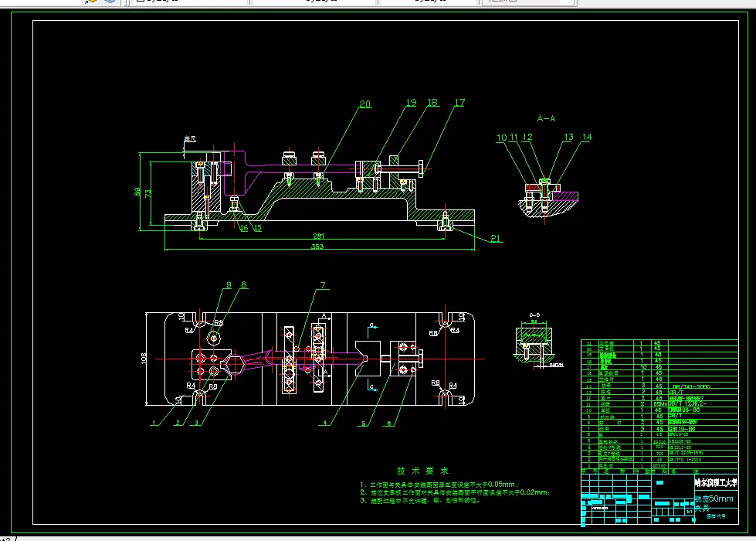Select balloon number 14 in section A-A
756x541 pixels.
[x=587, y=137]
